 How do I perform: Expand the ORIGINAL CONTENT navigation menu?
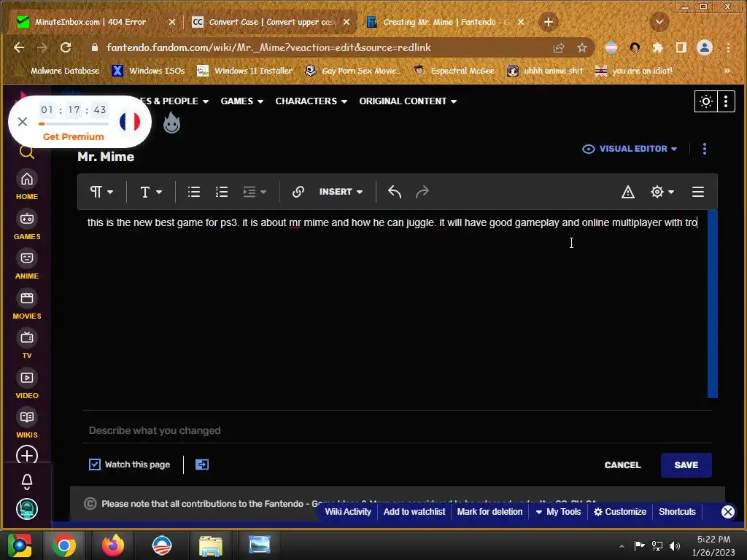tap(408, 101)
